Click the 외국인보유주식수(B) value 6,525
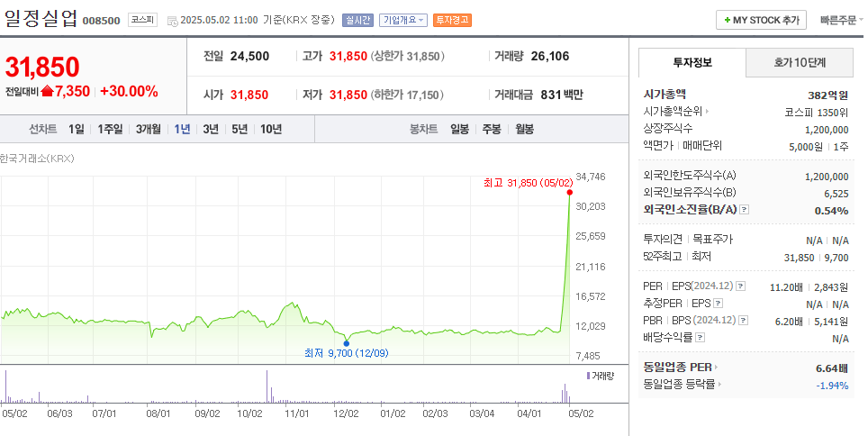Image resolution: width=868 pixels, height=436 pixels. point(836,194)
